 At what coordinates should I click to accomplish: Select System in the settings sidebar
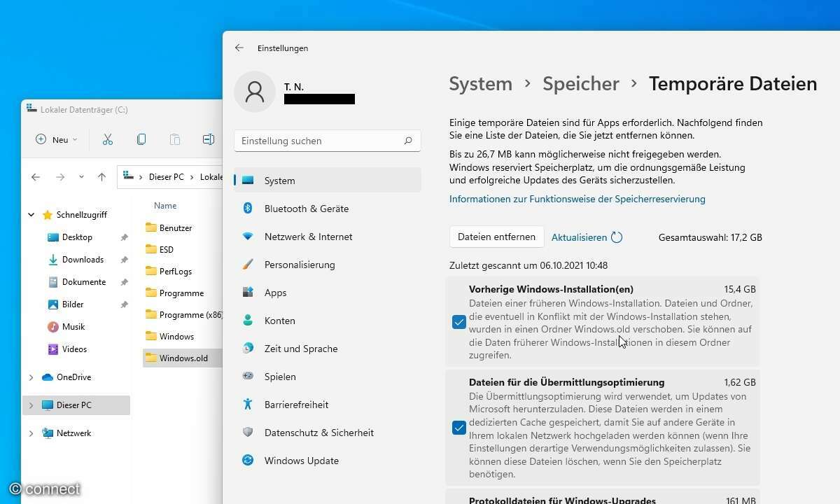tap(328, 181)
